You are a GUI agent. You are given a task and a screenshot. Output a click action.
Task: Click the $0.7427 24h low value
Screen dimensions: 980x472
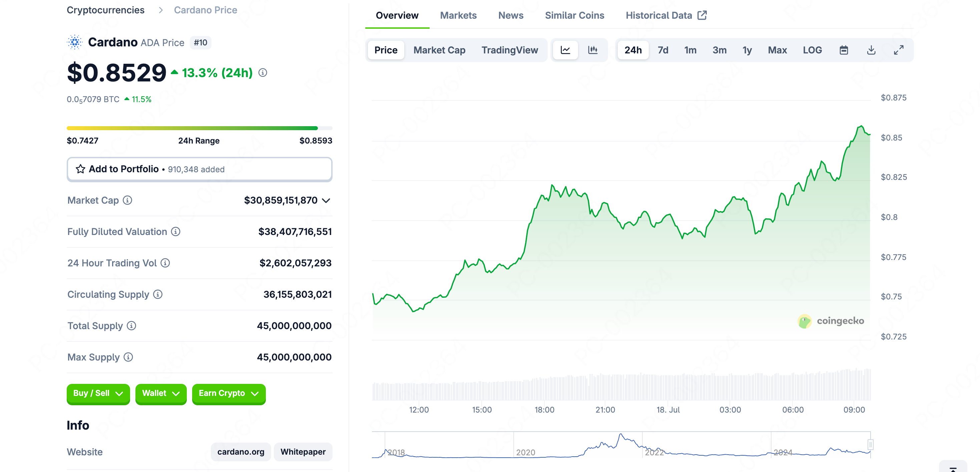[82, 141]
